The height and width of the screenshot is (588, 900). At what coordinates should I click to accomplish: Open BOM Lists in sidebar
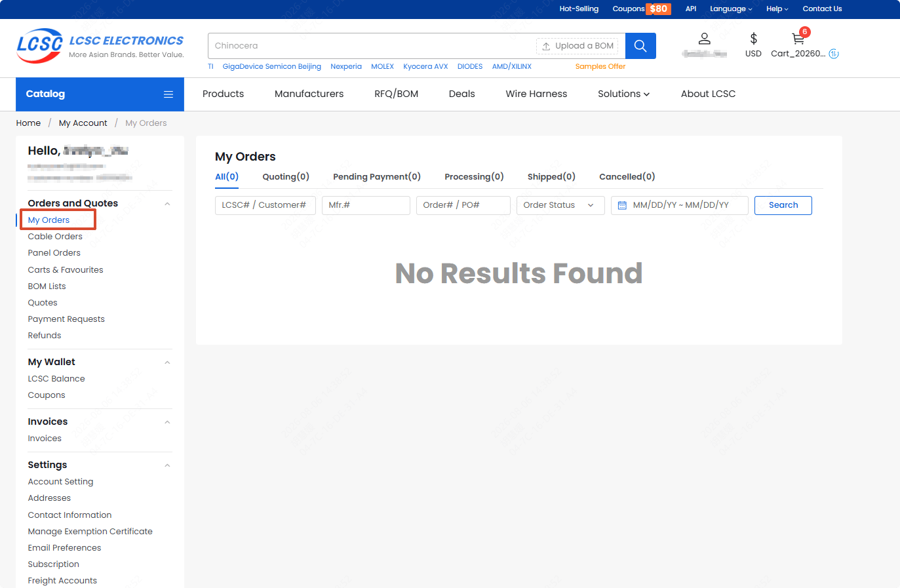point(47,286)
